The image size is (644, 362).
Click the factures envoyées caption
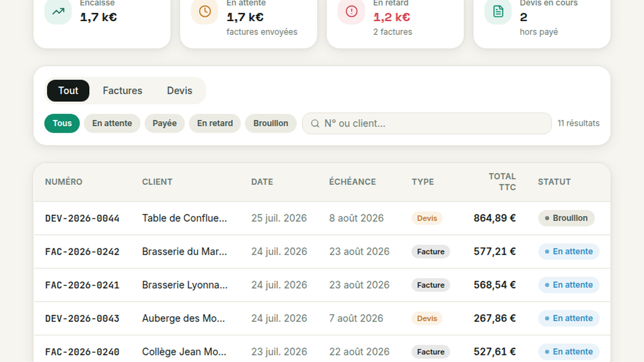[262, 32]
